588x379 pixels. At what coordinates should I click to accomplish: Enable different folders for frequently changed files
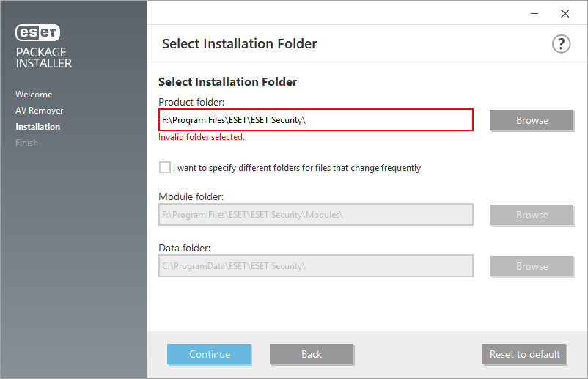(164, 167)
